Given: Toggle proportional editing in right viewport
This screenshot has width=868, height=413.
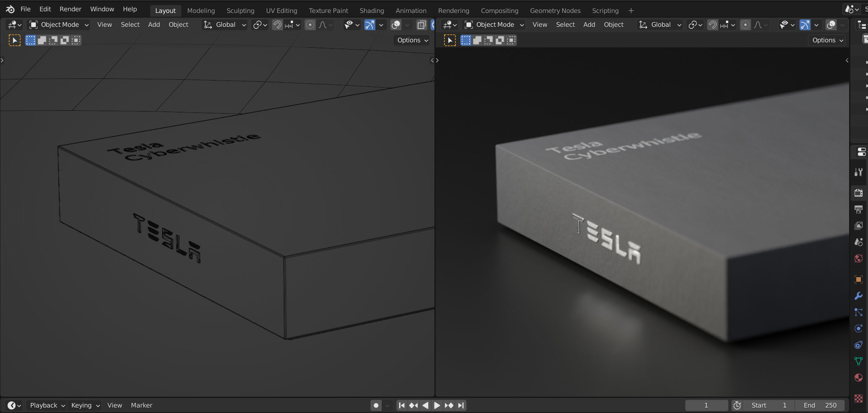Looking at the screenshot, I should 745,25.
